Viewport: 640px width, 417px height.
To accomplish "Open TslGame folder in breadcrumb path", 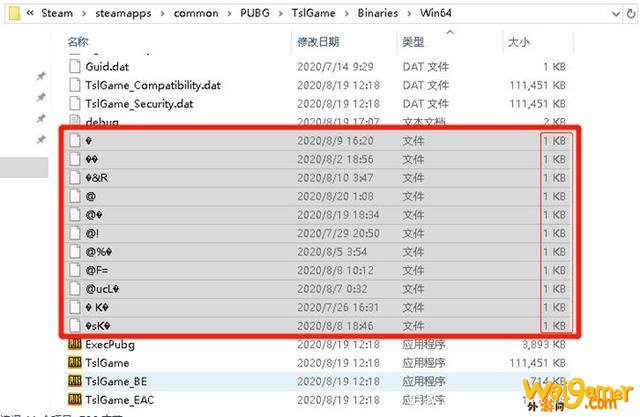I will tap(313, 13).
